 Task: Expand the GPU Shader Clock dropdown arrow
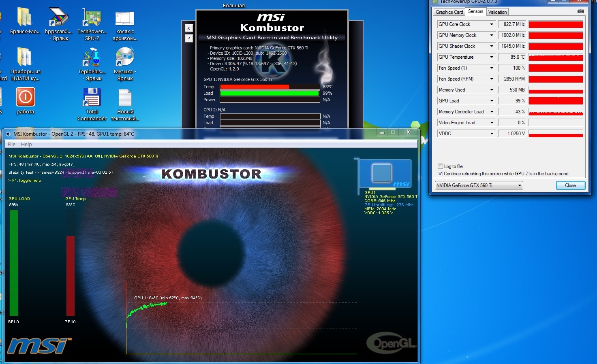click(x=492, y=46)
